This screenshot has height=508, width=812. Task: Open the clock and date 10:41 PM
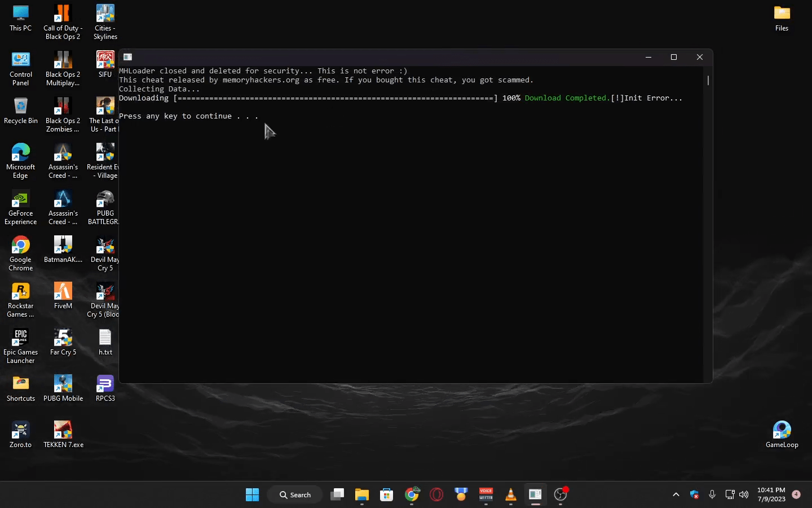point(771,494)
